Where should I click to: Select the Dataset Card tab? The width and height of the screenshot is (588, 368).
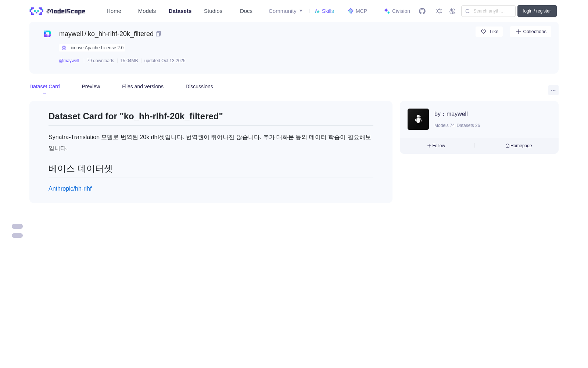point(44,86)
